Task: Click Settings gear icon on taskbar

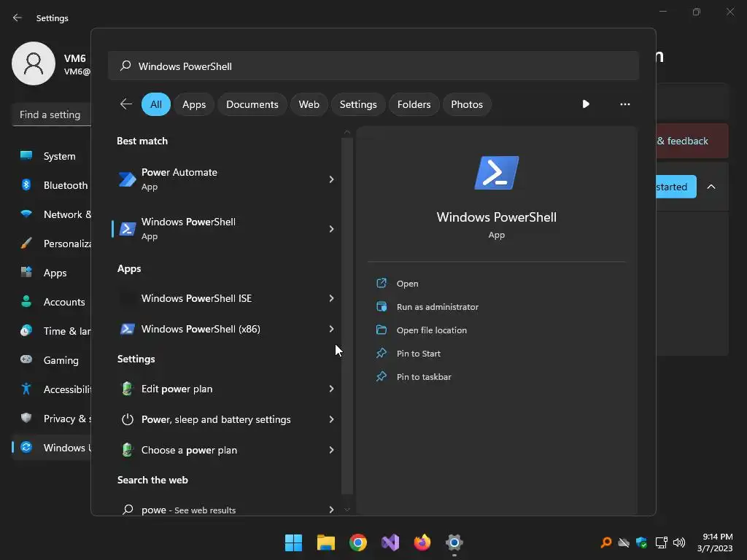Action: pos(454,542)
